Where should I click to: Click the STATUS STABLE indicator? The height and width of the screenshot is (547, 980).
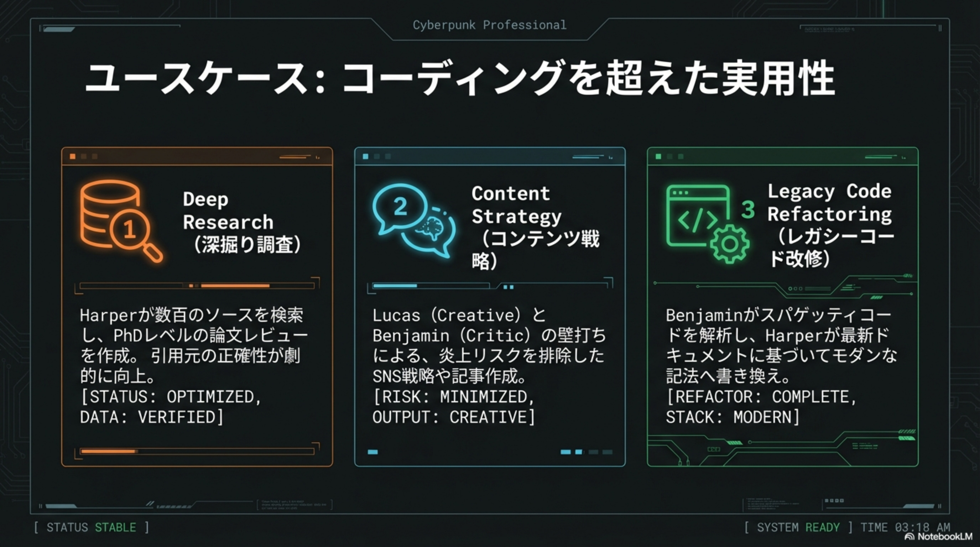click(x=91, y=527)
